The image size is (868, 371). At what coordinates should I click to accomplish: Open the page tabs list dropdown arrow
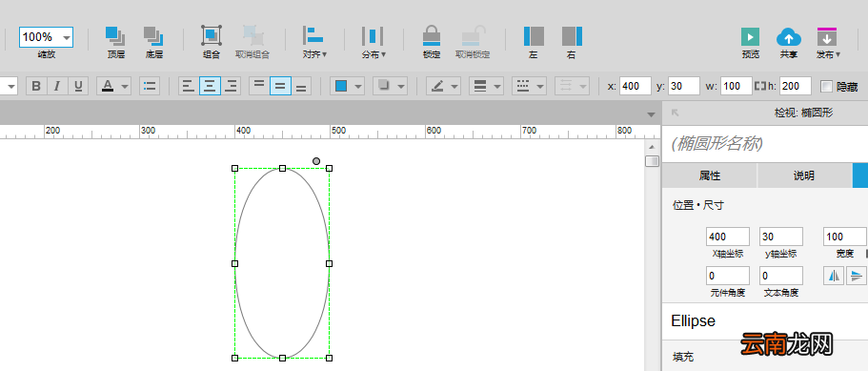652,114
